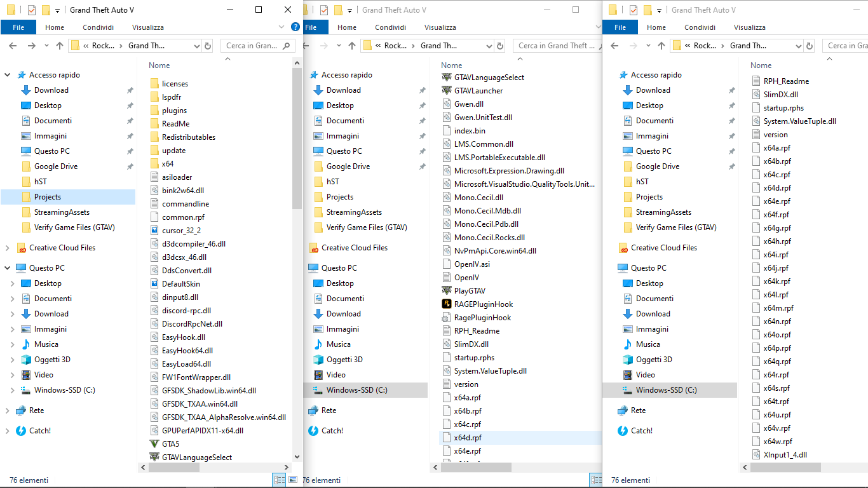Viewport: 868px width, 488px height.
Task: Click horizontal scrollbar thumb in right window
Action: (x=785, y=467)
